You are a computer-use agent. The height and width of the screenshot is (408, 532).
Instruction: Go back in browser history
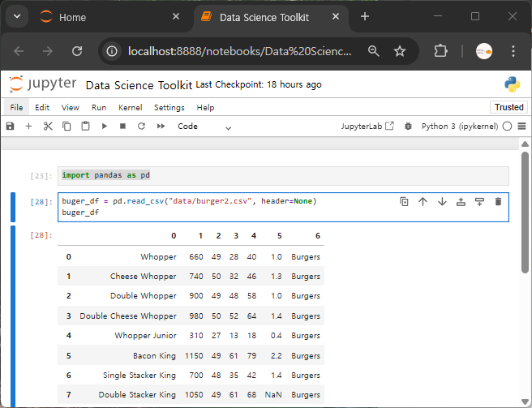coord(19,51)
